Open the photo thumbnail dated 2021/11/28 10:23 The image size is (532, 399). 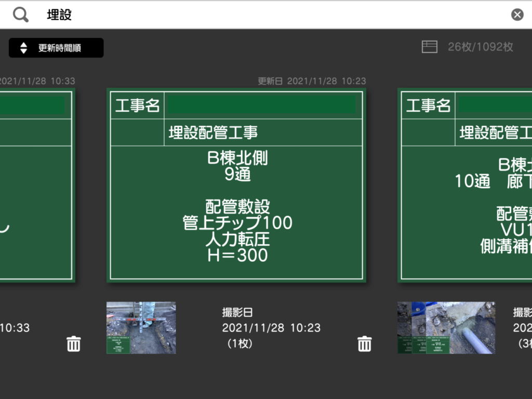tap(141, 328)
